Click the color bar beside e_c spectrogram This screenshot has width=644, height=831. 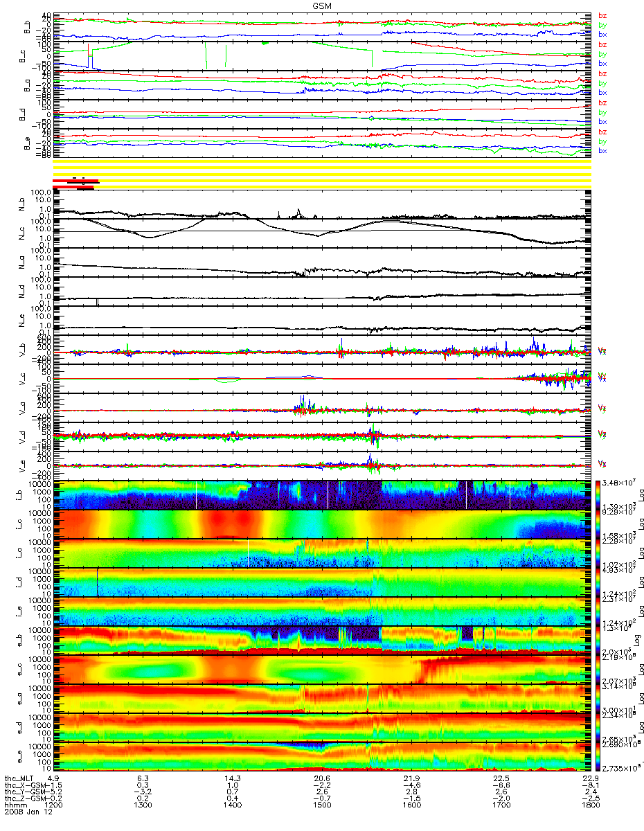click(599, 668)
